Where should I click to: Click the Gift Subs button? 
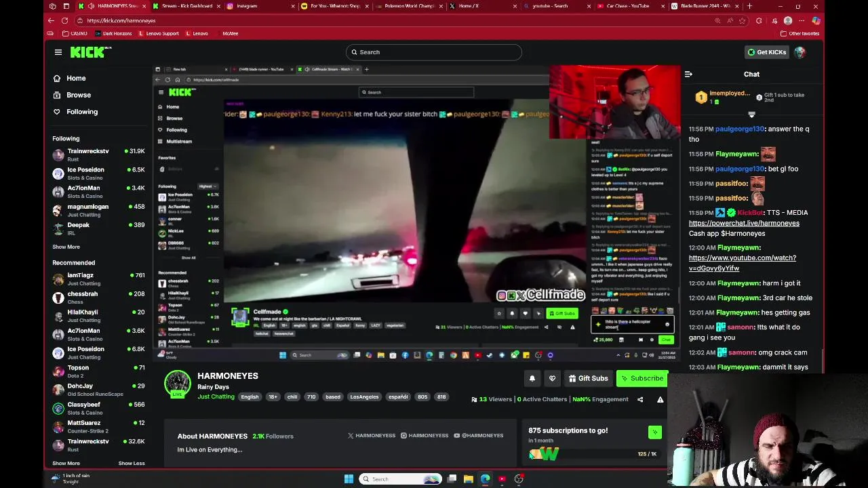[589, 379]
